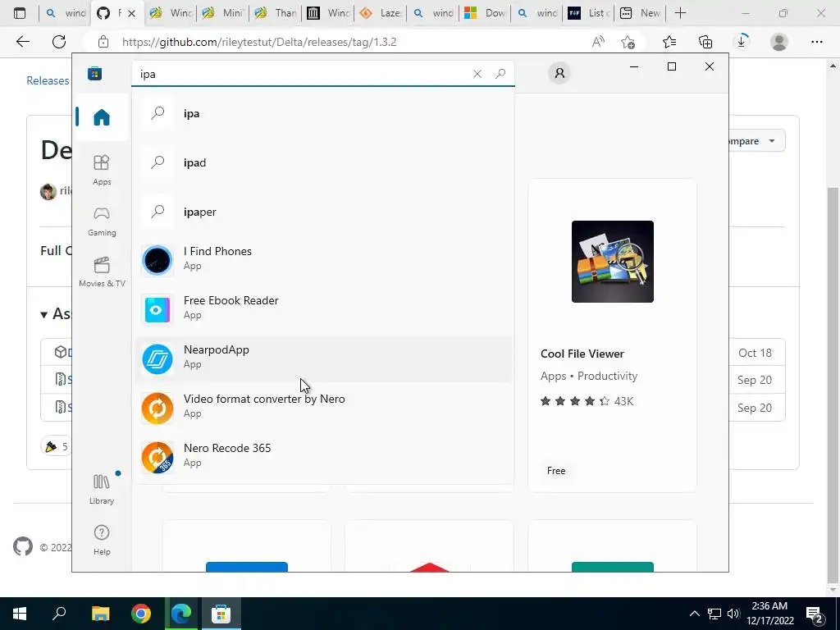Select the 'ipa' search suggestion
This screenshot has height=630, width=840.
click(x=323, y=113)
